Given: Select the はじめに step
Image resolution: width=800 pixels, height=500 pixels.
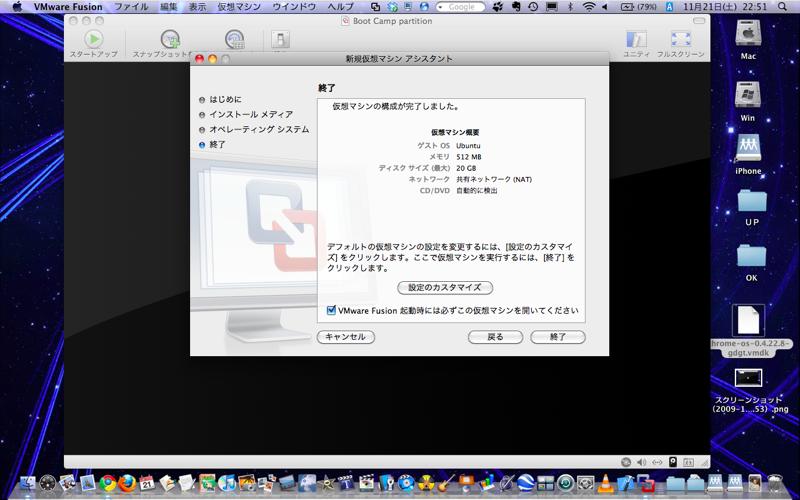Looking at the screenshot, I should point(225,99).
